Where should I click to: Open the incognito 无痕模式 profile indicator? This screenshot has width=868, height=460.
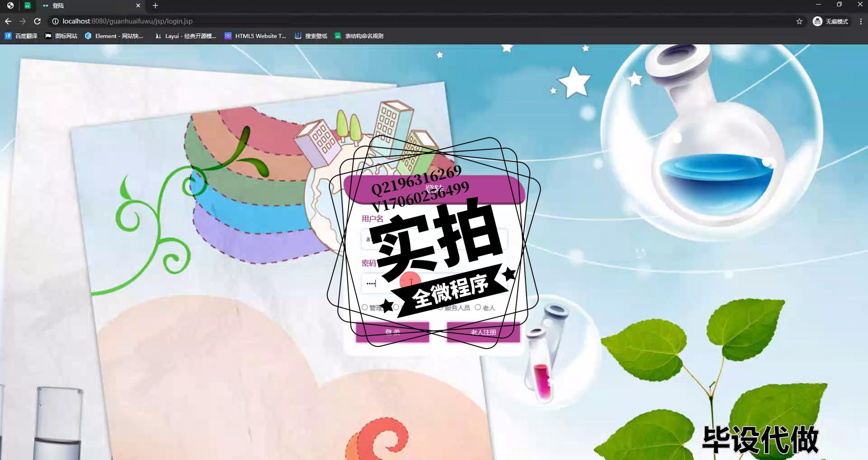pyautogui.click(x=831, y=21)
